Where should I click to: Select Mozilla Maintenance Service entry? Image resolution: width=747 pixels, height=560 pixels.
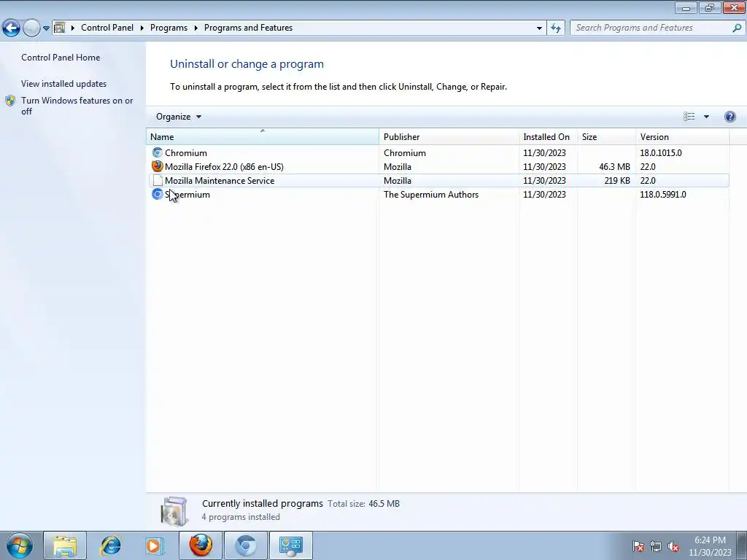[x=220, y=181]
